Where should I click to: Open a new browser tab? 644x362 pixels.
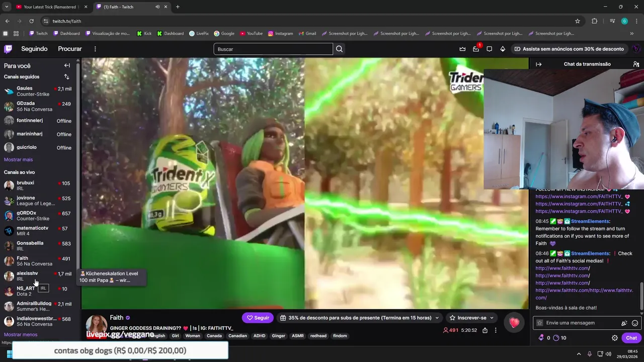tap(178, 7)
